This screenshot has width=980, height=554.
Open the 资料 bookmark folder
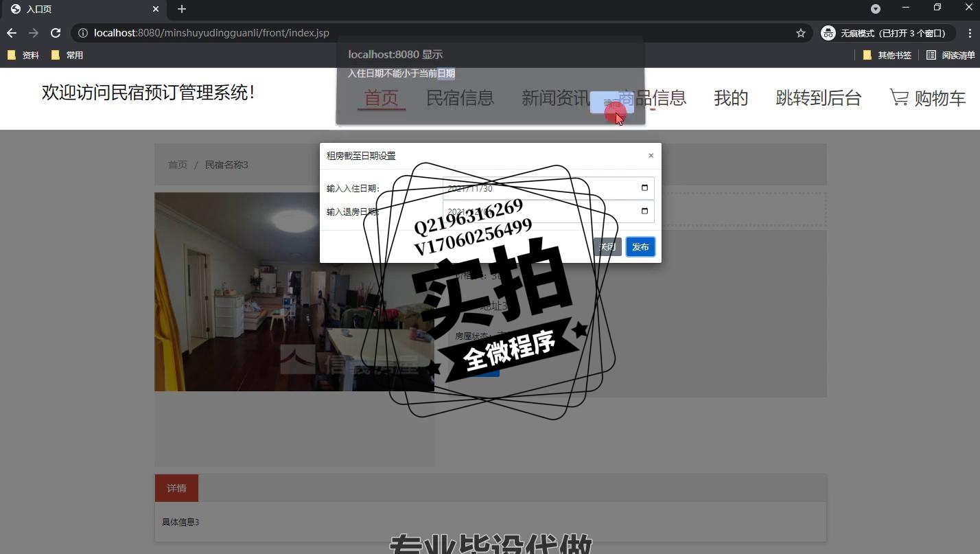point(23,55)
